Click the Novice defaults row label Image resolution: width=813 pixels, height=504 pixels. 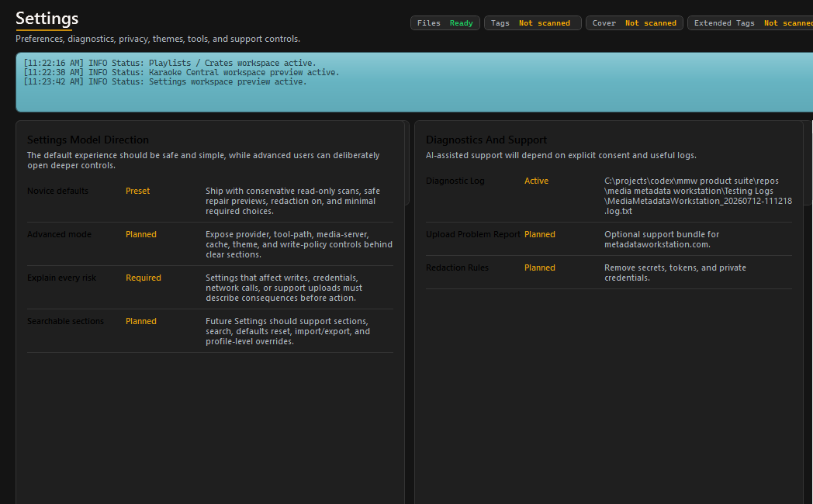57,192
